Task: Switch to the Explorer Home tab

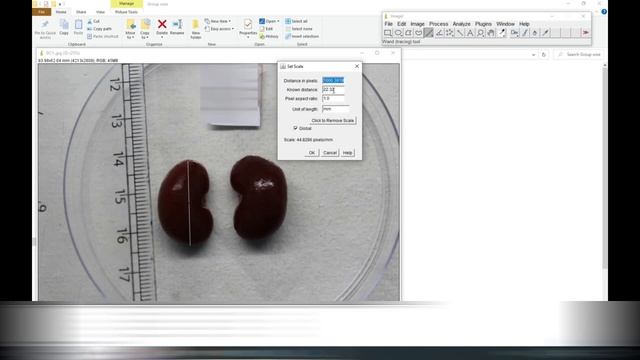Action: click(61, 12)
